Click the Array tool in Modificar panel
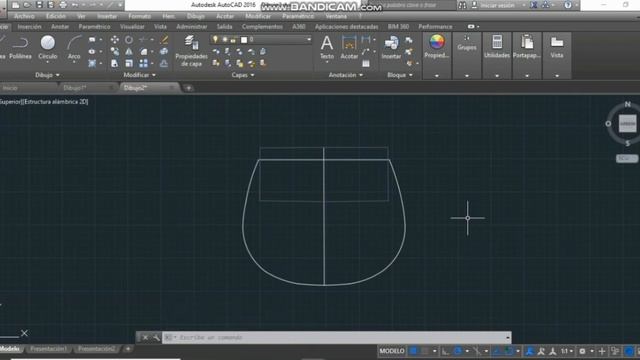The height and width of the screenshot is (360, 640). (x=143, y=63)
